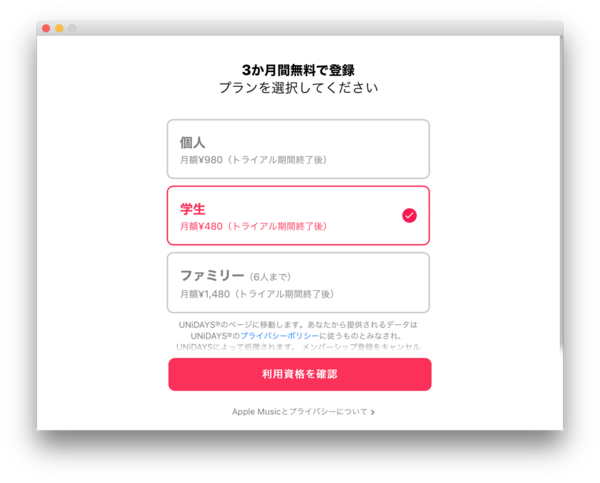Select the 学生 student plan option
600x483 pixels.
coord(298,215)
